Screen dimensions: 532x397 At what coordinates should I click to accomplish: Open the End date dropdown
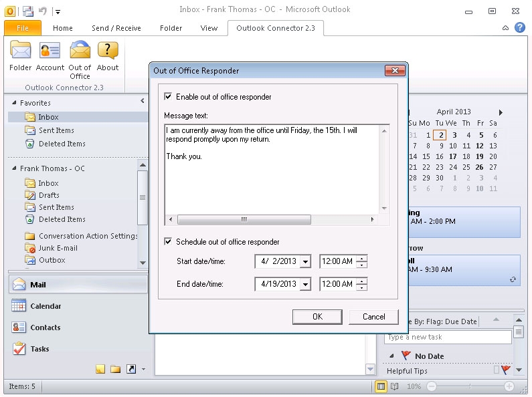(x=305, y=284)
